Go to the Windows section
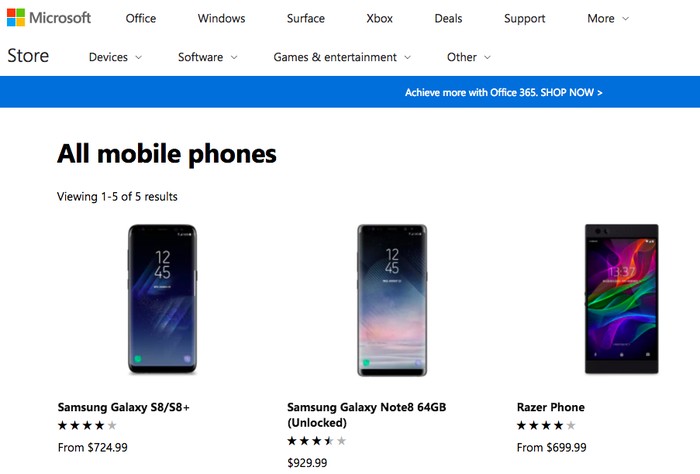The width and height of the screenshot is (700, 474). point(221,18)
